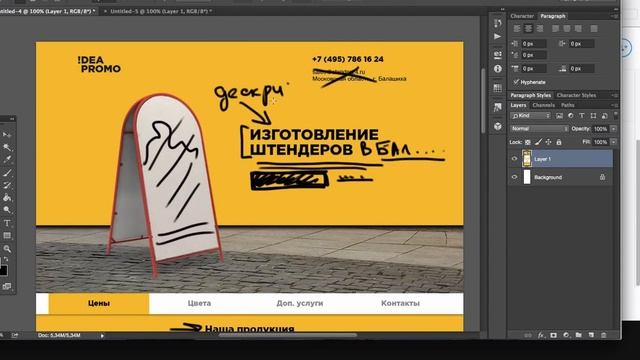Viewport: 640px width, 360px height.
Task: Click the Justify All icon
Action: pyautogui.click(x=594, y=29)
